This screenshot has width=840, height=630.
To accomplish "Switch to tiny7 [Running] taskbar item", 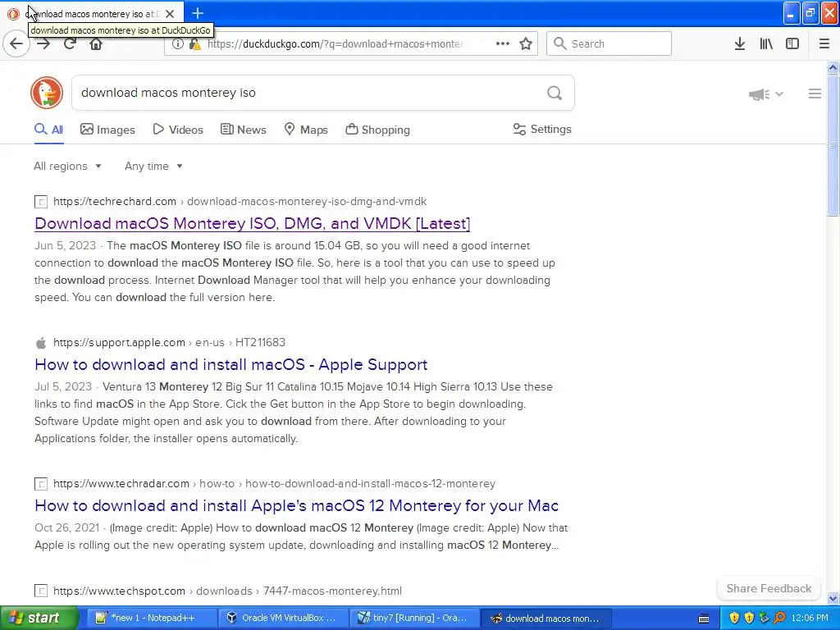I will click(415, 618).
